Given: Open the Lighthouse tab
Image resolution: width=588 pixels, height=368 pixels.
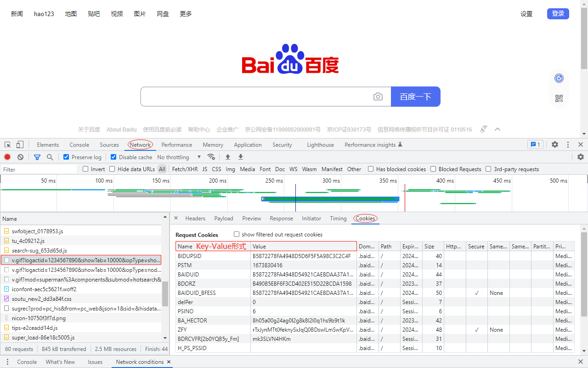Looking at the screenshot, I should pyautogui.click(x=320, y=144).
